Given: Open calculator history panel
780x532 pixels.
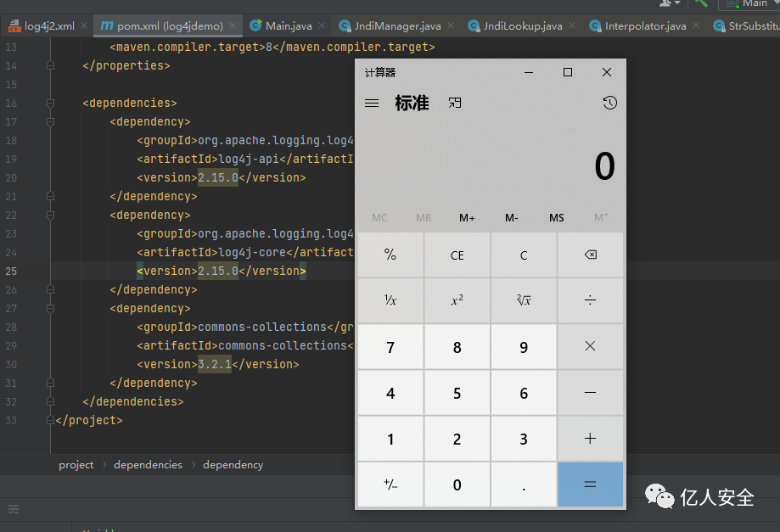Looking at the screenshot, I should click(x=610, y=103).
